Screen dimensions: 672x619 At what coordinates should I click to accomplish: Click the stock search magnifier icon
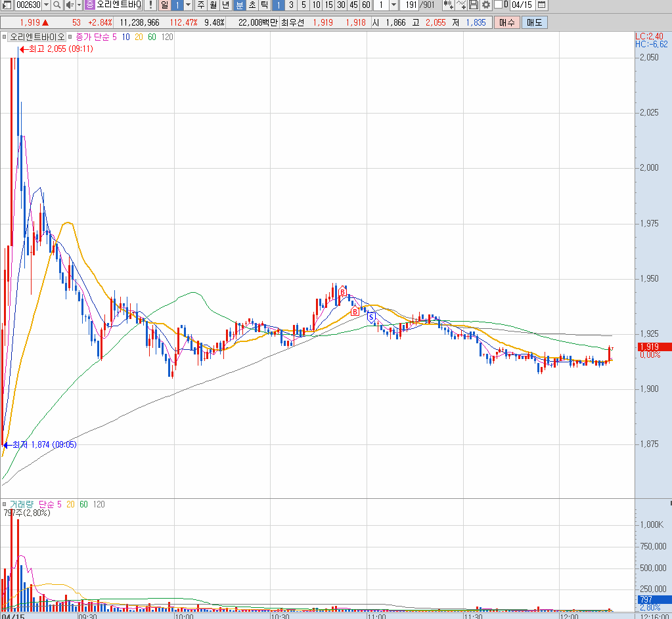tap(57, 5)
